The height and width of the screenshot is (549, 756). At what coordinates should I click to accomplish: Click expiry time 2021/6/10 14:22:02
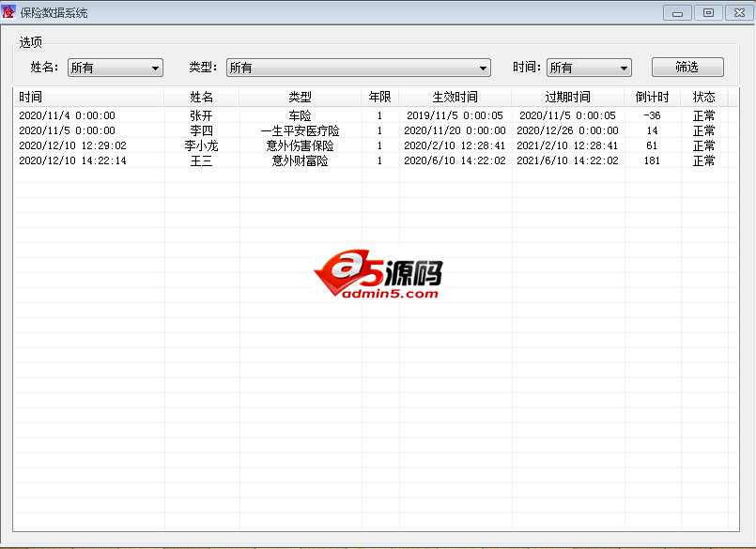(x=568, y=160)
